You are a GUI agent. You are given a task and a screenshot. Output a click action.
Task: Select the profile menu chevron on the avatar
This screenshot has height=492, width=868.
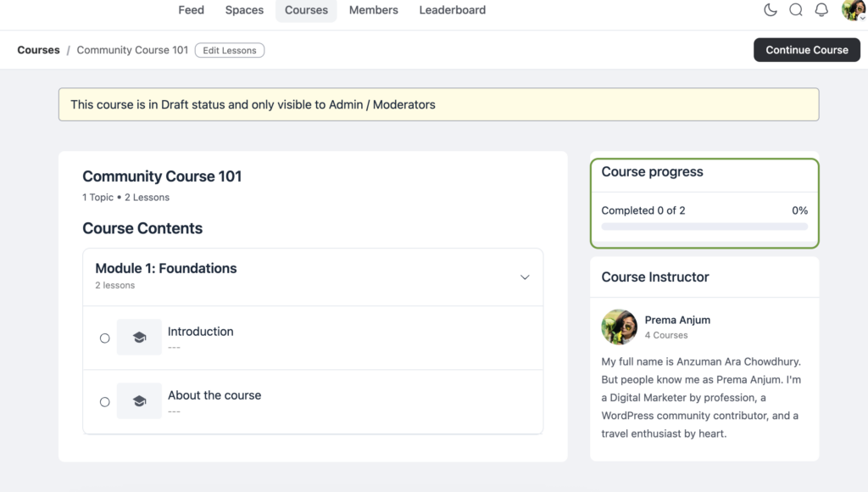point(862,17)
